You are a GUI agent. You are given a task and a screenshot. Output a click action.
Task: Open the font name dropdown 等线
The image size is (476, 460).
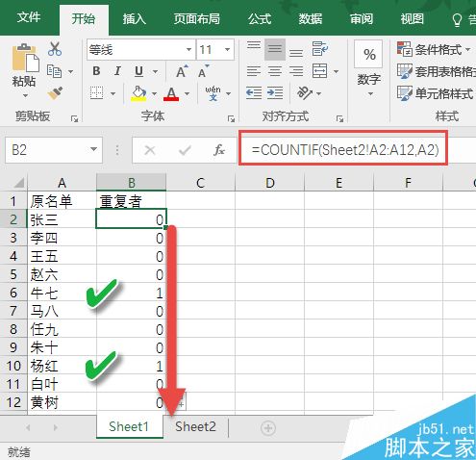click(x=188, y=49)
